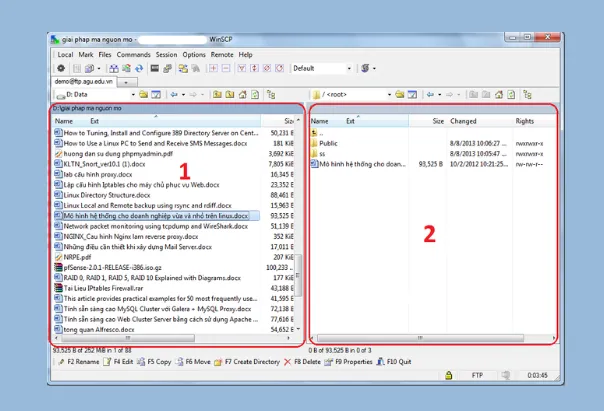This screenshot has width=604, height=411.
Task: Click the F5 Copy button
Action: 154,362
